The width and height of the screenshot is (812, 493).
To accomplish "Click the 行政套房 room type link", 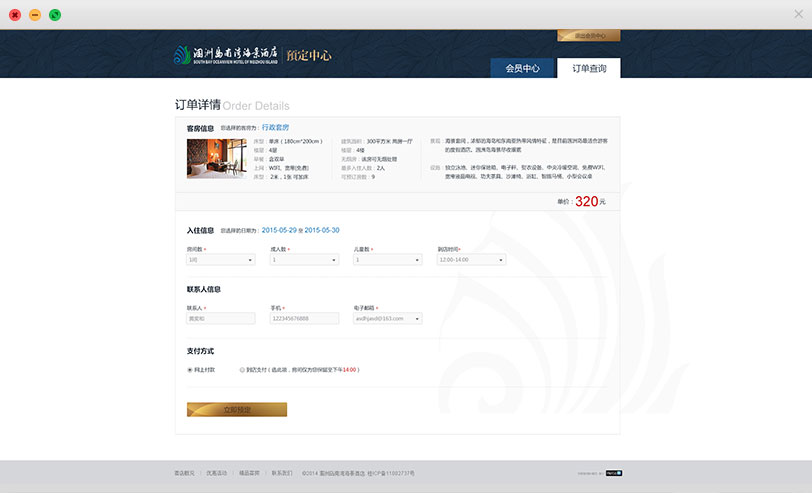I will pyautogui.click(x=275, y=128).
